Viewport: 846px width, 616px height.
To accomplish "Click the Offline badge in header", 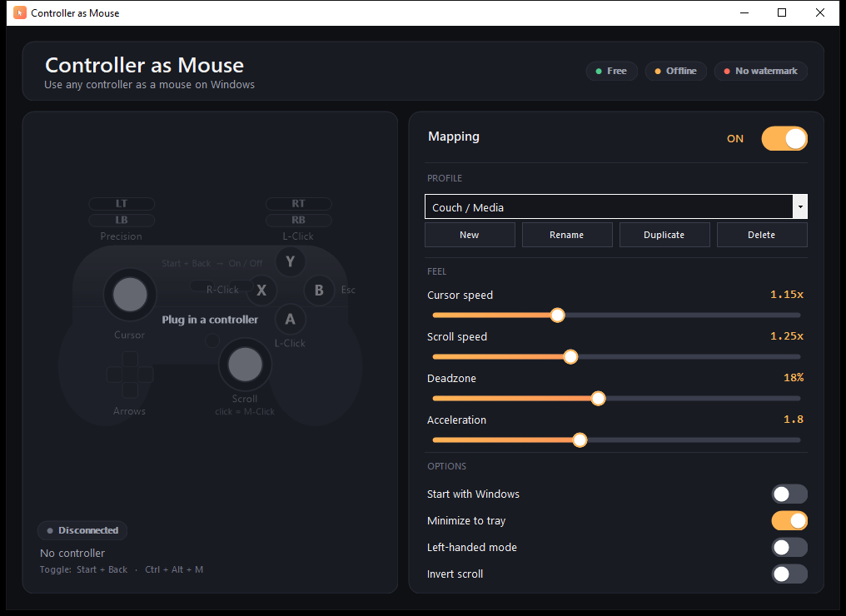I will tap(676, 72).
